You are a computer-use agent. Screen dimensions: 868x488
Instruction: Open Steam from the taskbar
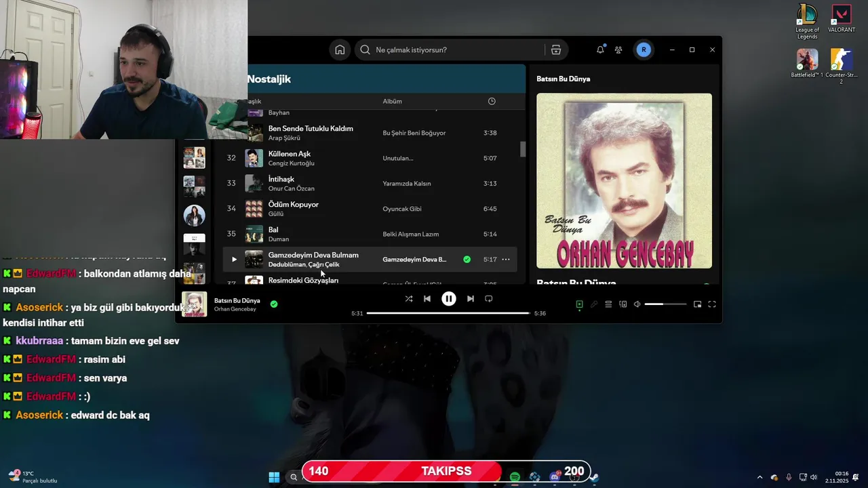pyautogui.click(x=594, y=477)
